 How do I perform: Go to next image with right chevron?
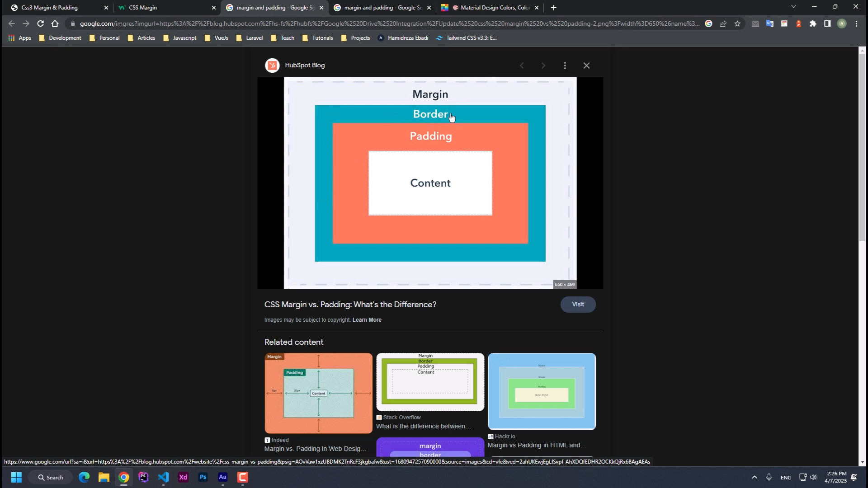point(543,66)
